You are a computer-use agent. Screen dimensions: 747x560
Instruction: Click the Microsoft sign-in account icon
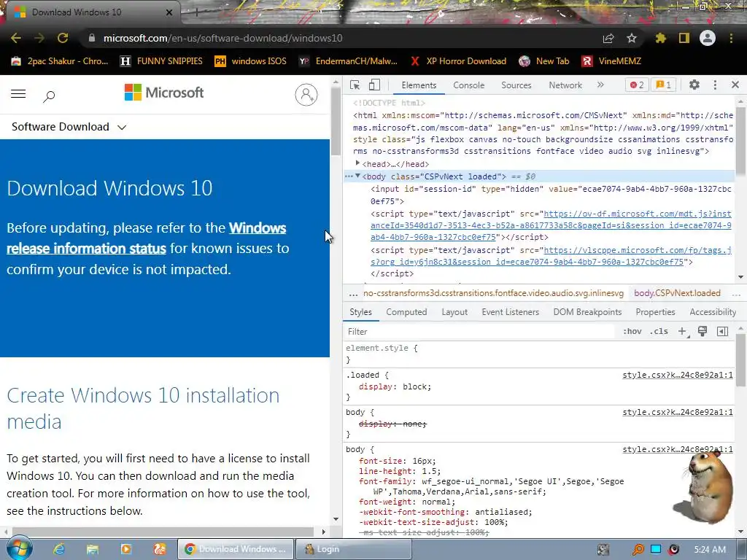(x=306, y=95)
